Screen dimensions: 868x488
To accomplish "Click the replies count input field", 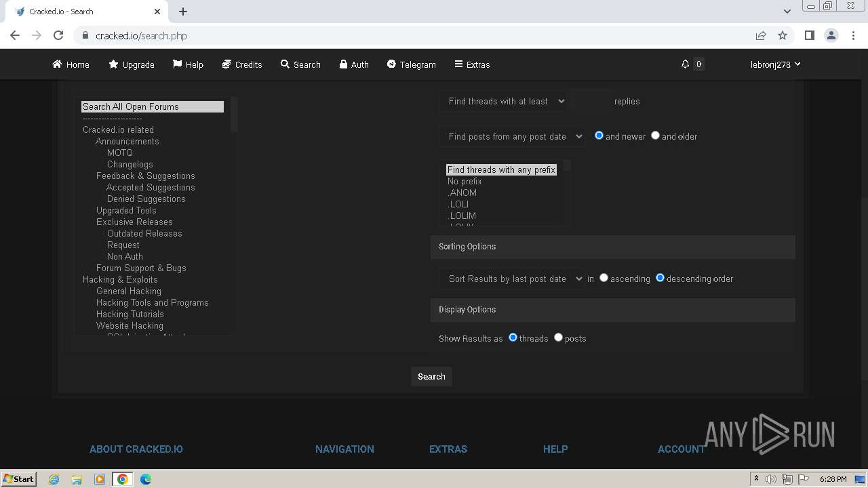I will 591,101.
